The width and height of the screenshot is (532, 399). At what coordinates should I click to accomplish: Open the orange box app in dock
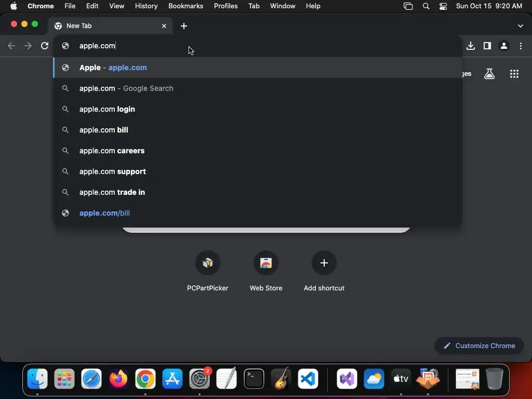pos(428,379)
